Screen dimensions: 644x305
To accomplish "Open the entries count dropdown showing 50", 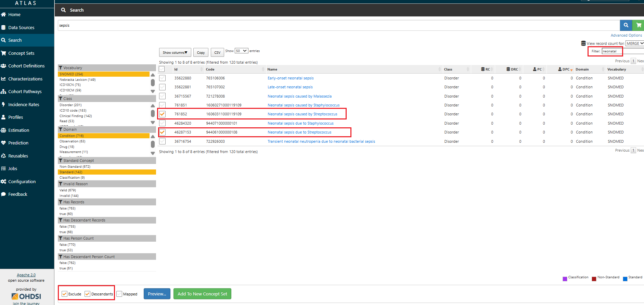I will pyautogui.click(x=241, y=51).
